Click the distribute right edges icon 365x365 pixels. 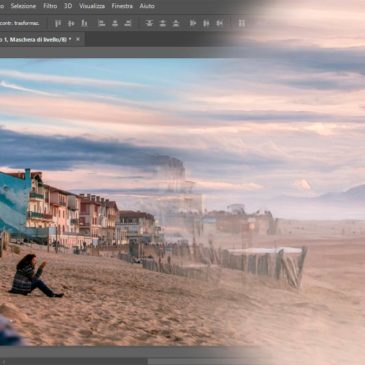pyautogui.click(x=219, y=23)
